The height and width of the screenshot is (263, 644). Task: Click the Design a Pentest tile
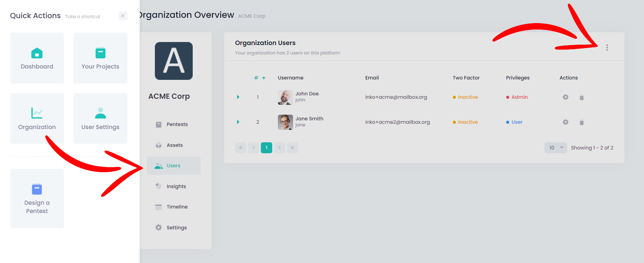pyautogui.click(x=37, y=198)
